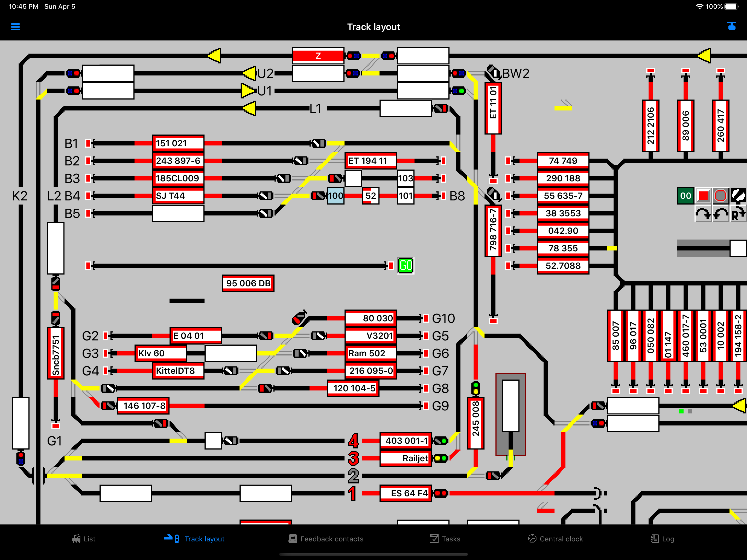The image size is (747, 560).
Task: Select roundhouse block 55 635-7
Action: coord(563,196)
